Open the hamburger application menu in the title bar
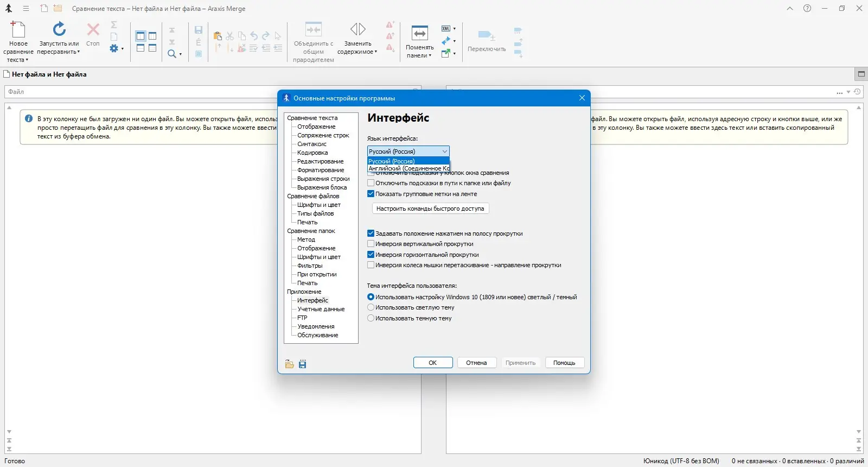Image resolution: width=868 pixels, height=467 pixels. coord(25,9)
